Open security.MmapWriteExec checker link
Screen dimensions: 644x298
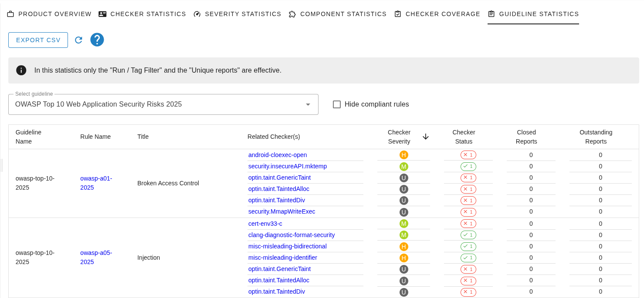point(281,211)
